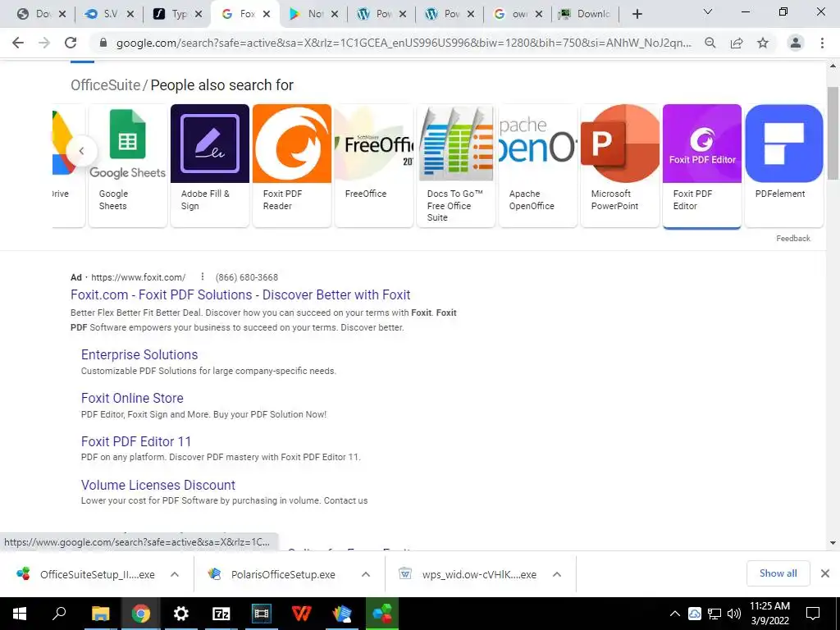Open the Volume Licenses Discount link
This screenshot has width=840, height=630.
pyautogui.click(x=158, y=485)
